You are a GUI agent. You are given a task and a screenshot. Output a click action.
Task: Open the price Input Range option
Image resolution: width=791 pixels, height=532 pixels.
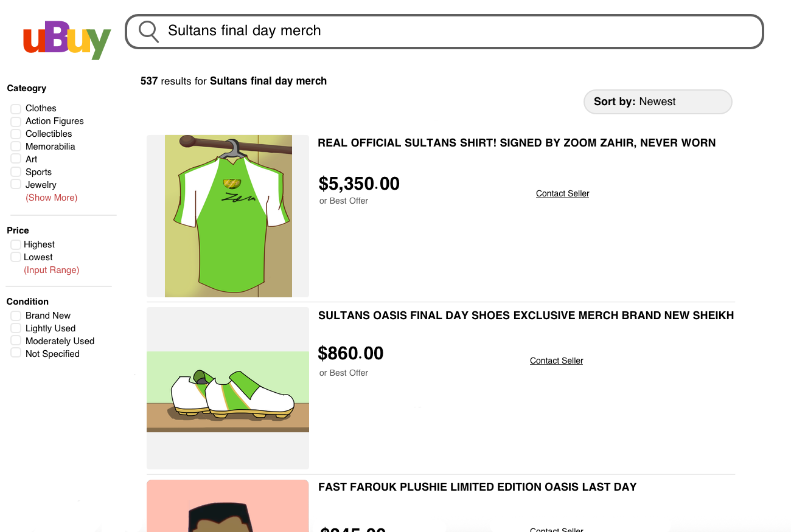[51, 270]
